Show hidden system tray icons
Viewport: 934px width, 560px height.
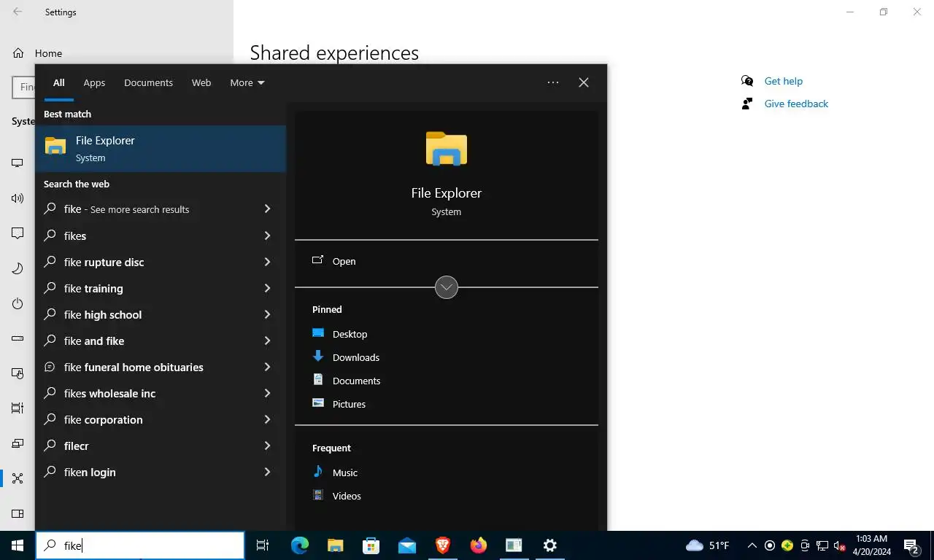click(752, 545)
